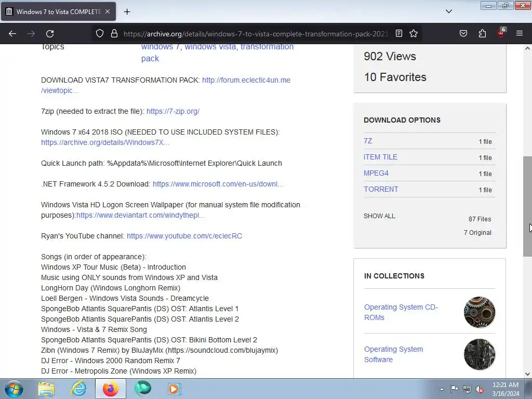
Task: Open the Extensions puzzle icon
Action: [x=482, y=33]
